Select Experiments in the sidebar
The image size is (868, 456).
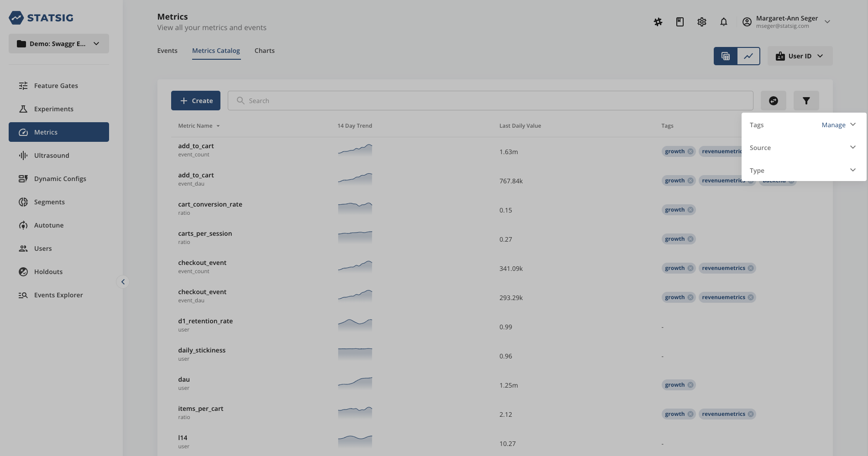tap(53, 109)
